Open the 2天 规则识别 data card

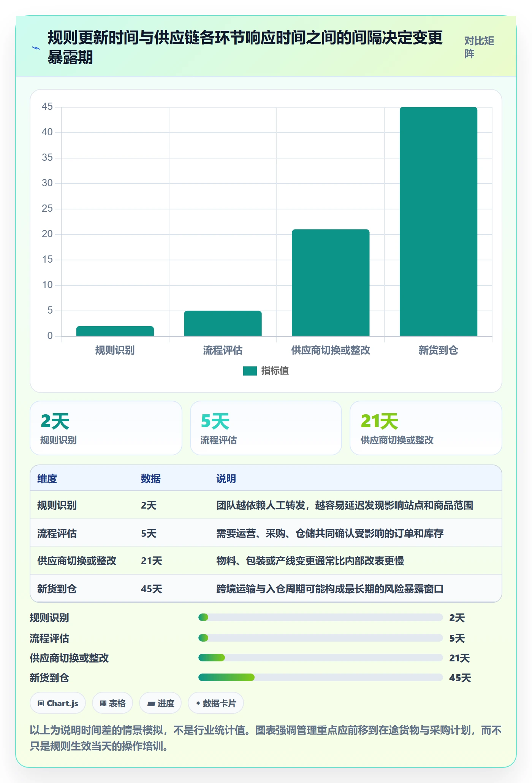coord(106,428)
